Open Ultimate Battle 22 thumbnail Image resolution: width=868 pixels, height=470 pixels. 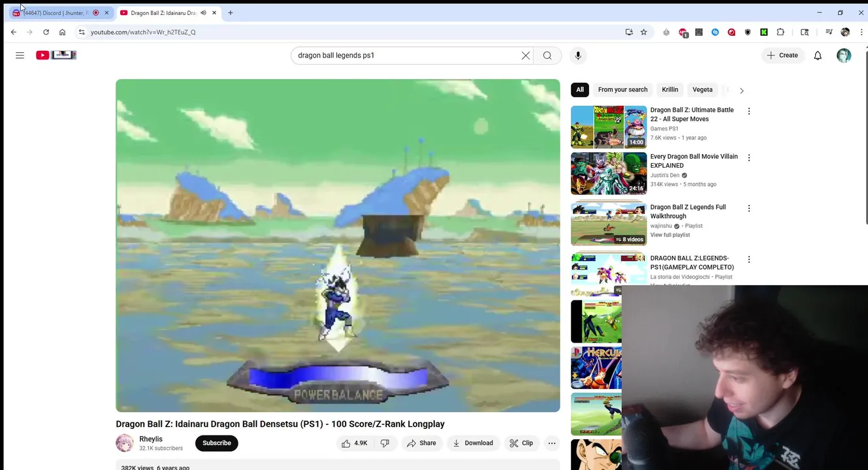click(609, 127)
